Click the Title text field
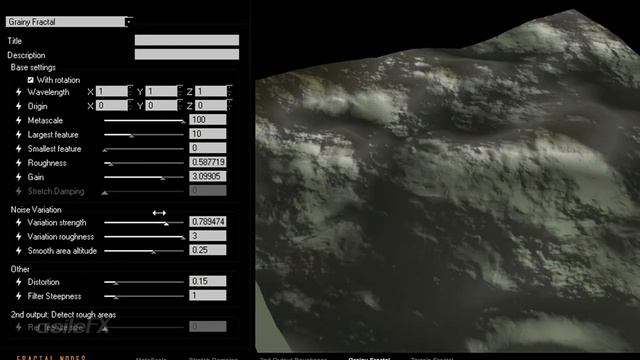The width and height of the screenshot is (640, 360). coord(187,40)
